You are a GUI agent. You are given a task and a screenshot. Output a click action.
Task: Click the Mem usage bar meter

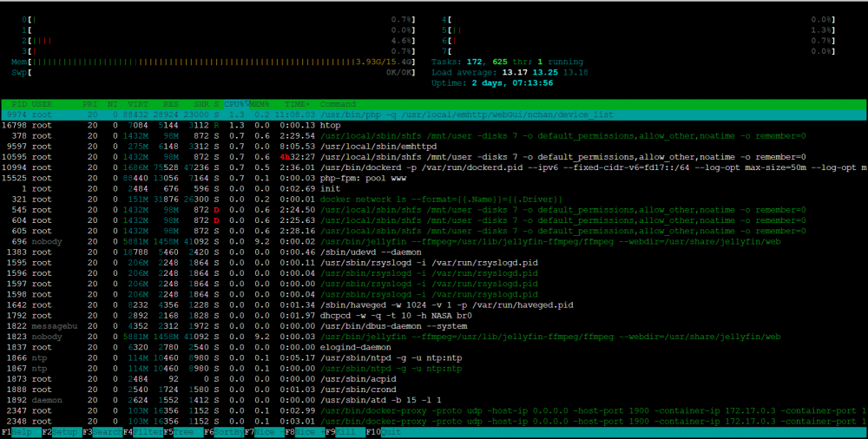coord(213,62)
